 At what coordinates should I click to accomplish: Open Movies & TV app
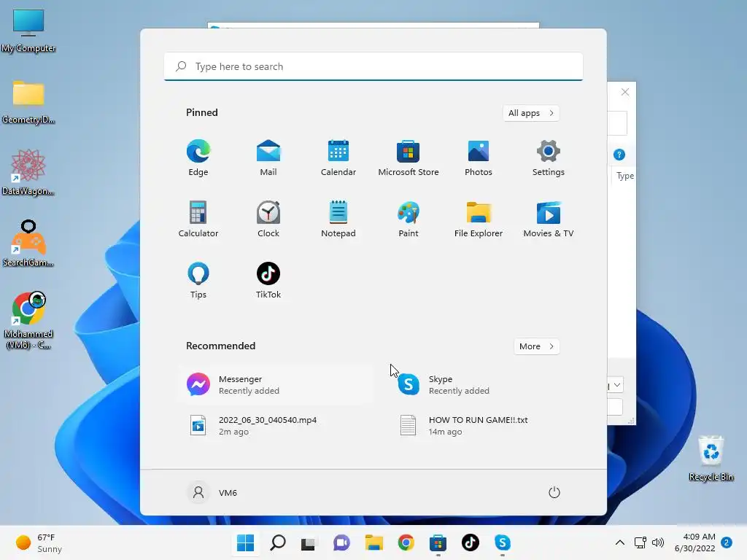(x=549, y=219)
